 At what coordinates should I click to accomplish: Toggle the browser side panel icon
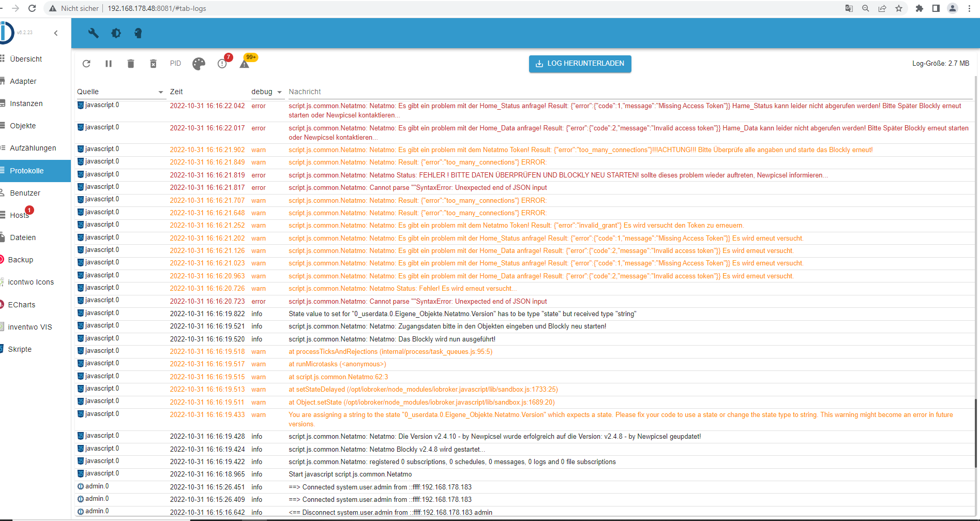coord(936,8)
